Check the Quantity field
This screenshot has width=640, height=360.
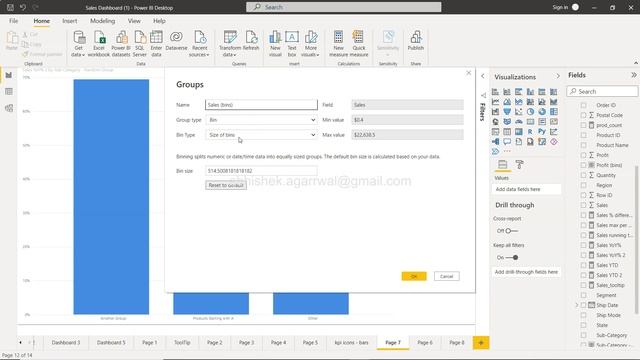point(583,175)
